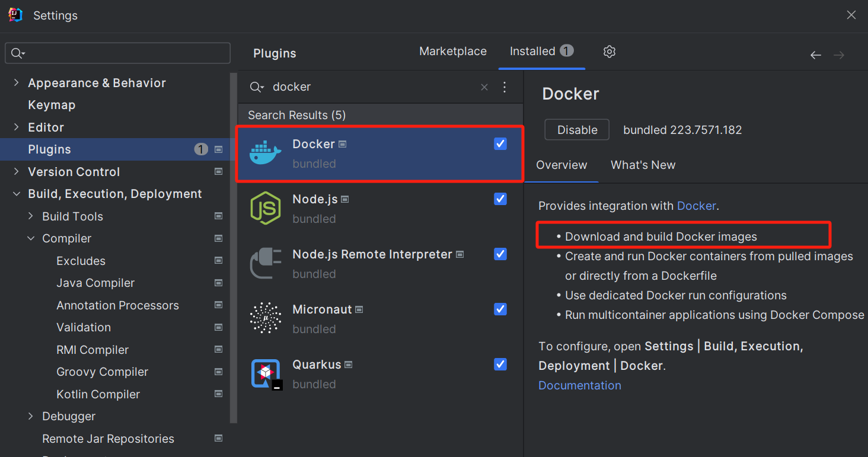The image size is (868, 457).
Task: Click the project-level icon beside Annotation Processors
Action: (x=219, y=305)
